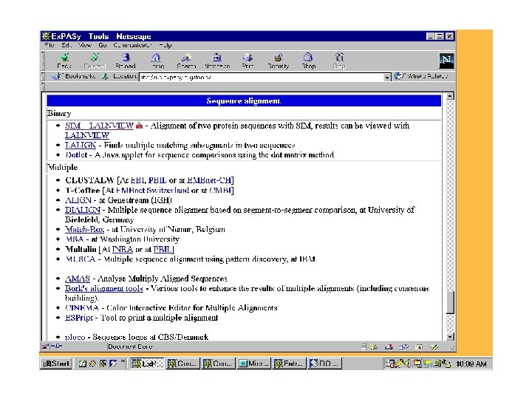Open Multalin at INRA link

click(122, 250)
